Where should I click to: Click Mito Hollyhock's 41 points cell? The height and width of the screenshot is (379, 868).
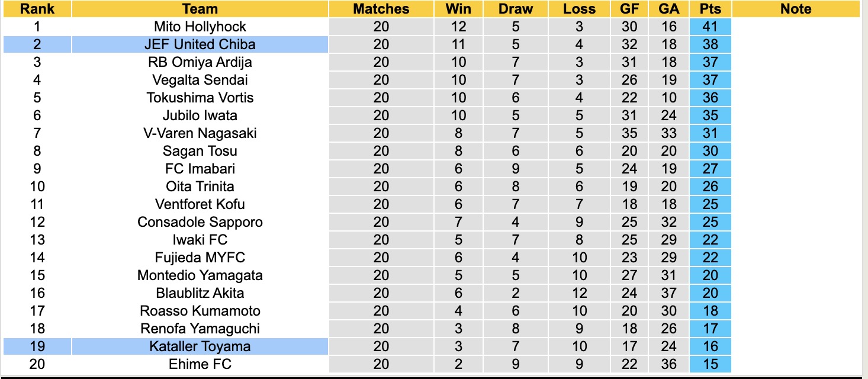(710, 27)
